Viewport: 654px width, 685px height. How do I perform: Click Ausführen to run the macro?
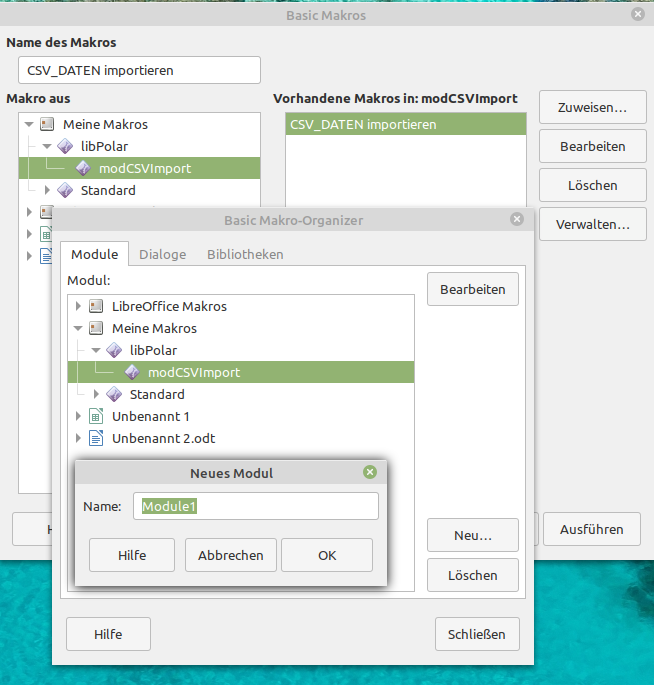click(592, 529)
